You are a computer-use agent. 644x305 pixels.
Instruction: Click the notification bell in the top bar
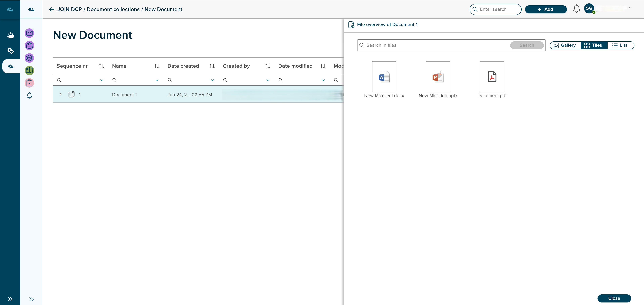click(x=577, y=9)
